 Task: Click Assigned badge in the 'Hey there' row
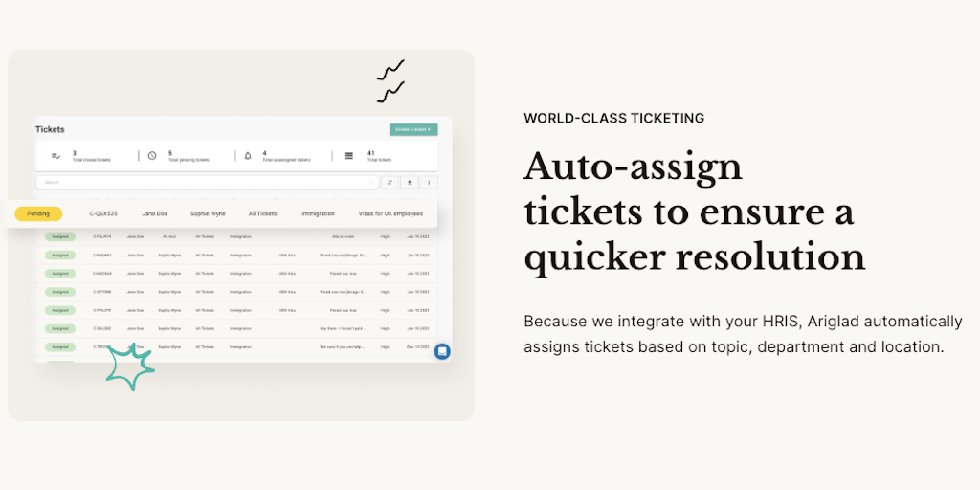point(60,328)
